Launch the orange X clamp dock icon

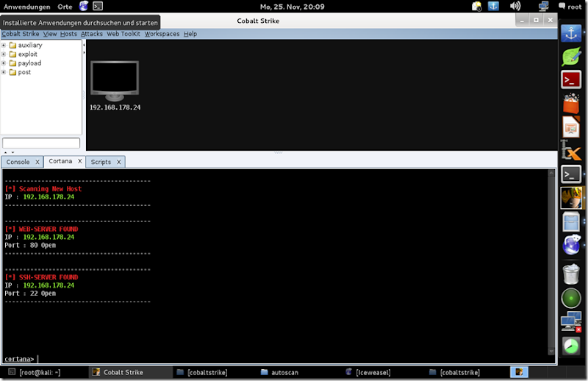pos(571,151)
